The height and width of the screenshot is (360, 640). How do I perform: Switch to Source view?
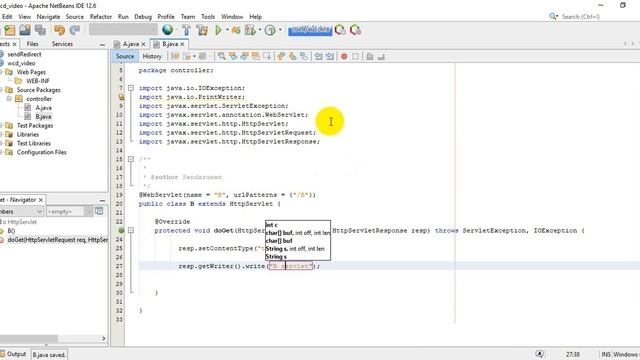point(125,56)
